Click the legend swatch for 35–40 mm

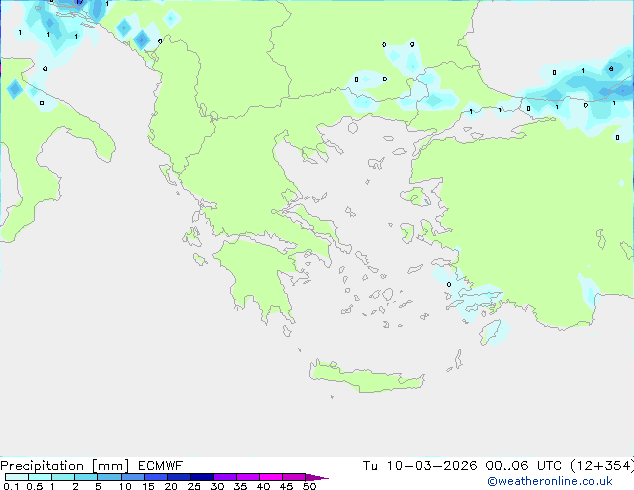coord(247,477)
